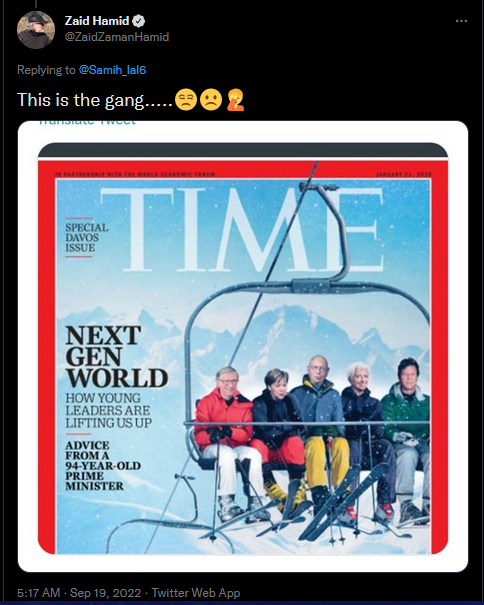Open the @ZaidZamanHamid handle link
The height and width of the screenshot is (605, 484).
[x=117, y=37]
